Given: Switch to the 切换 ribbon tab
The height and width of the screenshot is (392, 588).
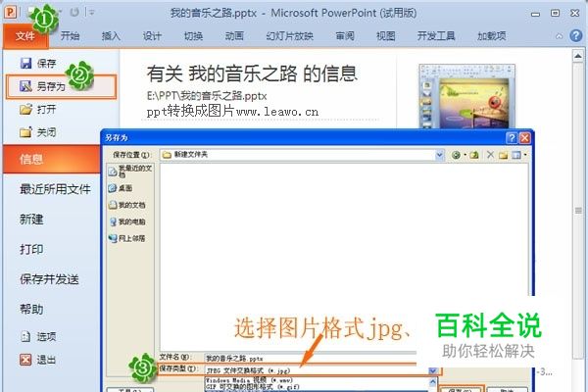Looking at the screenshot, I should pyautogui.click(x=193, y=36).
